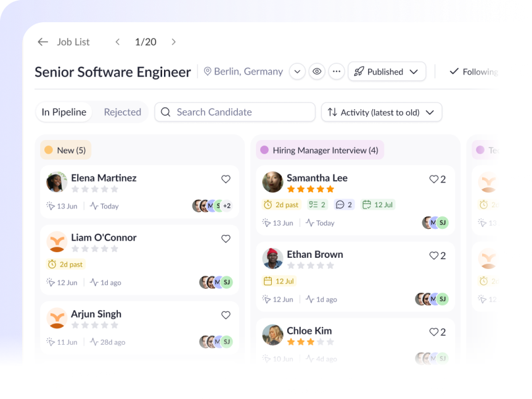Rate Elena Martinez using star rating
532x399 pixels.
tap(95, 189)
